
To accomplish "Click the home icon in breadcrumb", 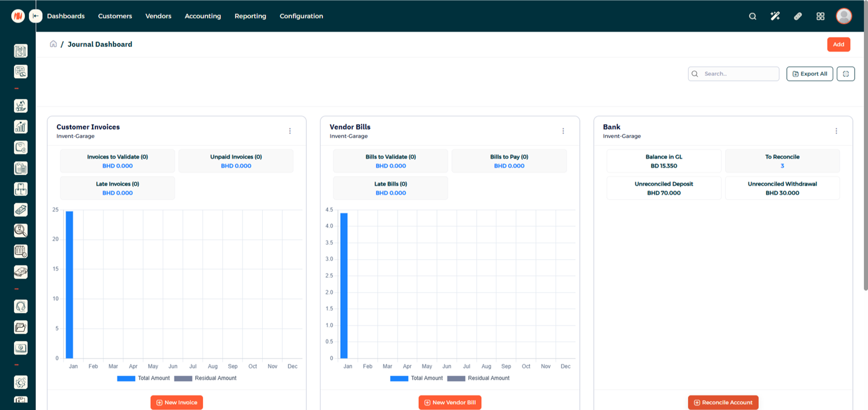I will pyautogui.click(x=53, y=44).
